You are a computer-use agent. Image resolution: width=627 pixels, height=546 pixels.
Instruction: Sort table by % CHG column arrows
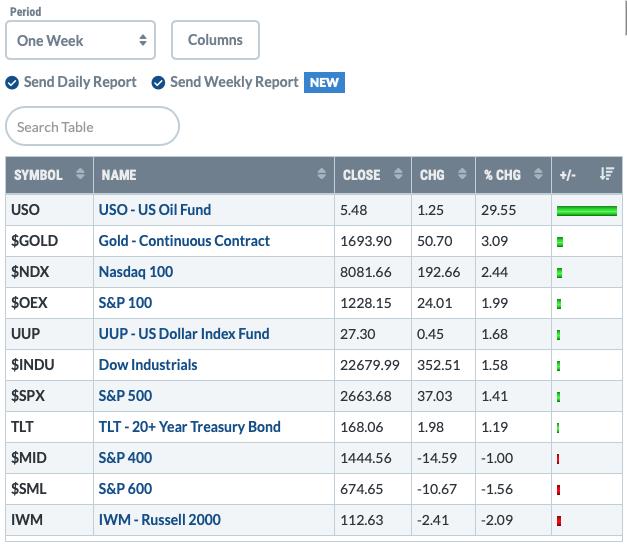pyautogui.click(x=538, y=174)
